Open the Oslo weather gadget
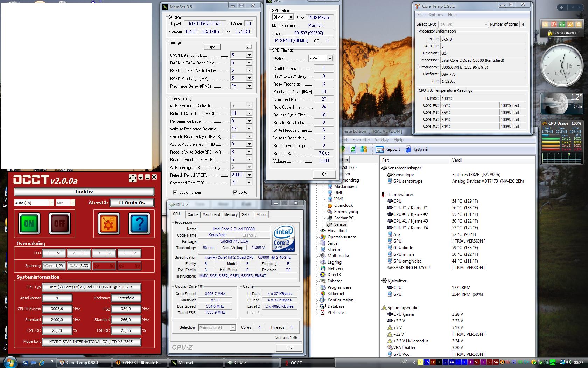Image resolution: width=588 pixels, height=368 pixels. coord(562,104)
